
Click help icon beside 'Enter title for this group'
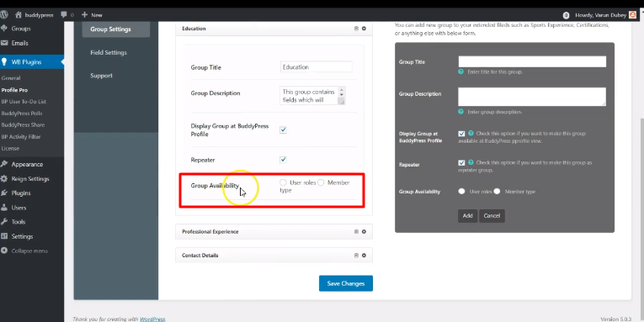(x=460, y=71)
